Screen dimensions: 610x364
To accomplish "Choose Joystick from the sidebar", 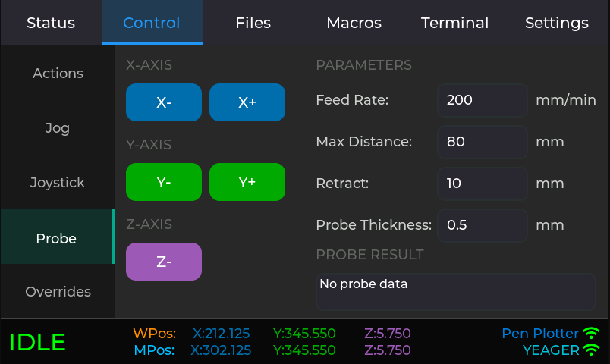I will coord(58,183).
